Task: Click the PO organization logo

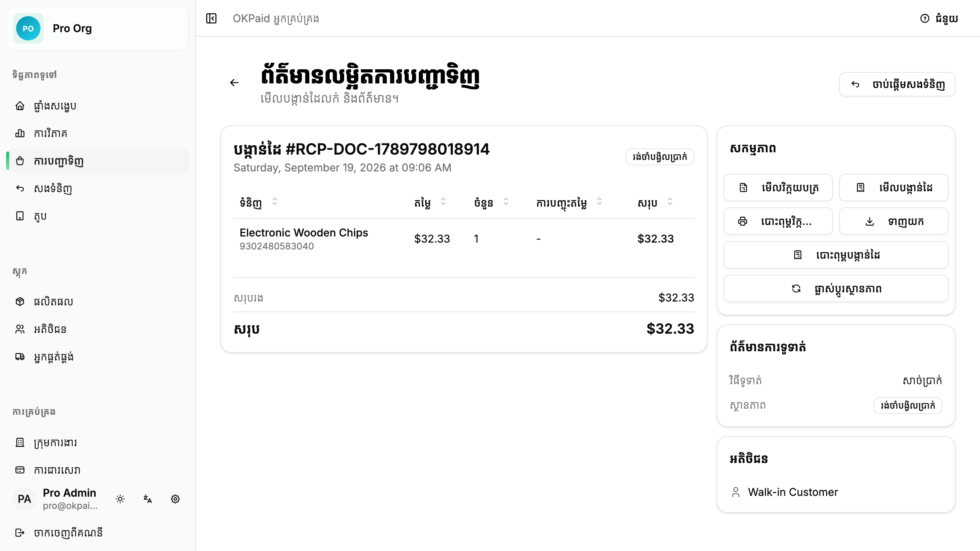Action: coord(28,28)
